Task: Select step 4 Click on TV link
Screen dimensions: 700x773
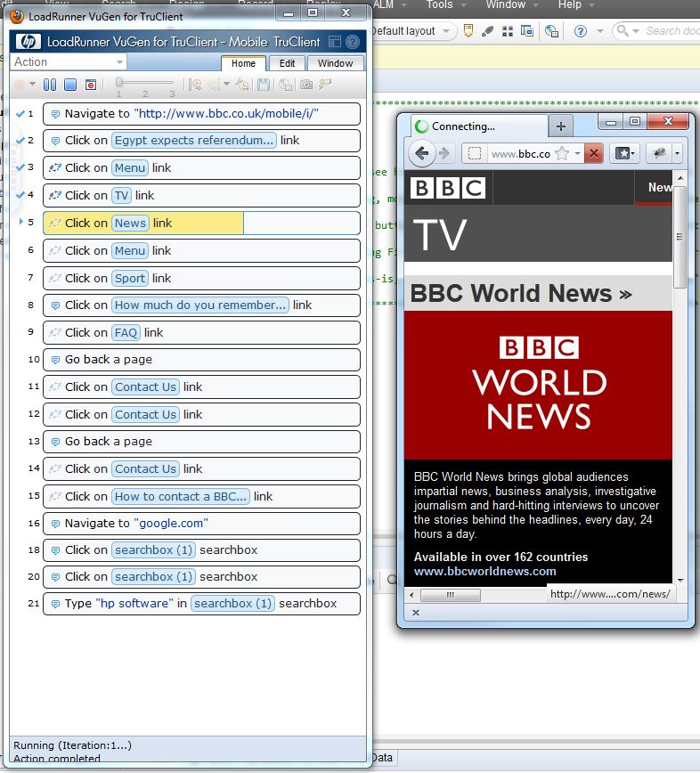Action: coord(201,196)
